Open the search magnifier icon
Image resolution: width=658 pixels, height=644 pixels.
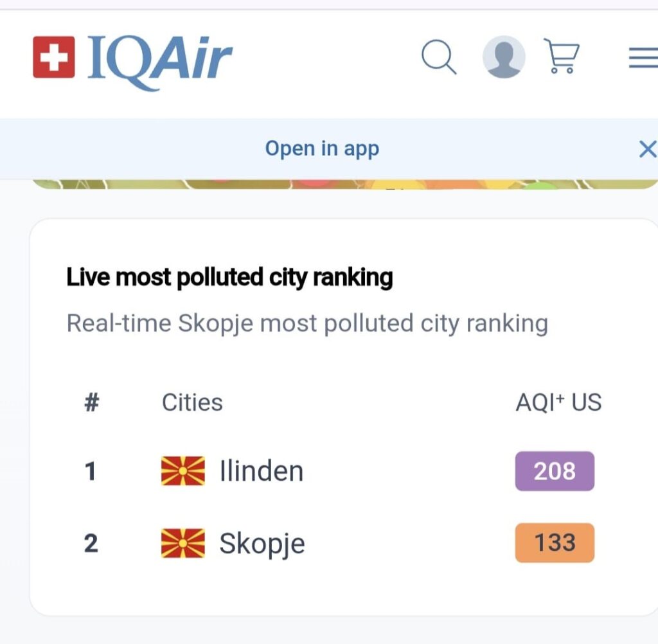click(x=438, y=58)
